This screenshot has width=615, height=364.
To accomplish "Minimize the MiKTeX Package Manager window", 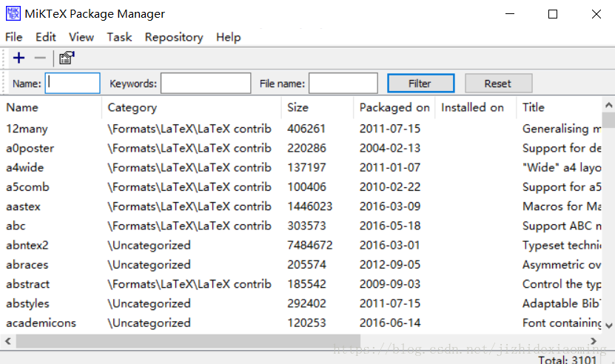I will click(510, 14).
